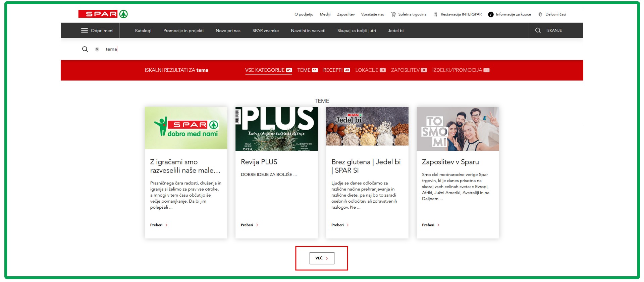This screenshot has width=644, height=282.
Task: Open Promocije in projekti menu
Action: 183,30
